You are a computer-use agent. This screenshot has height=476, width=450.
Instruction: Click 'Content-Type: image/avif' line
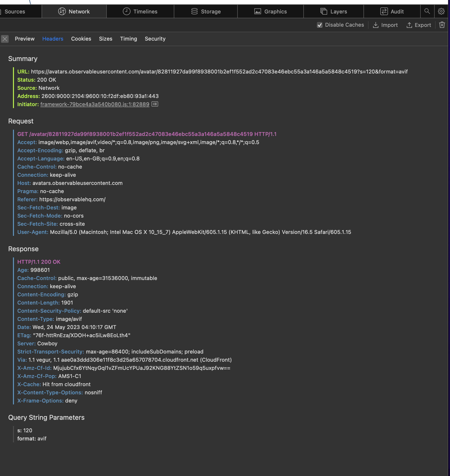[50, 319]
